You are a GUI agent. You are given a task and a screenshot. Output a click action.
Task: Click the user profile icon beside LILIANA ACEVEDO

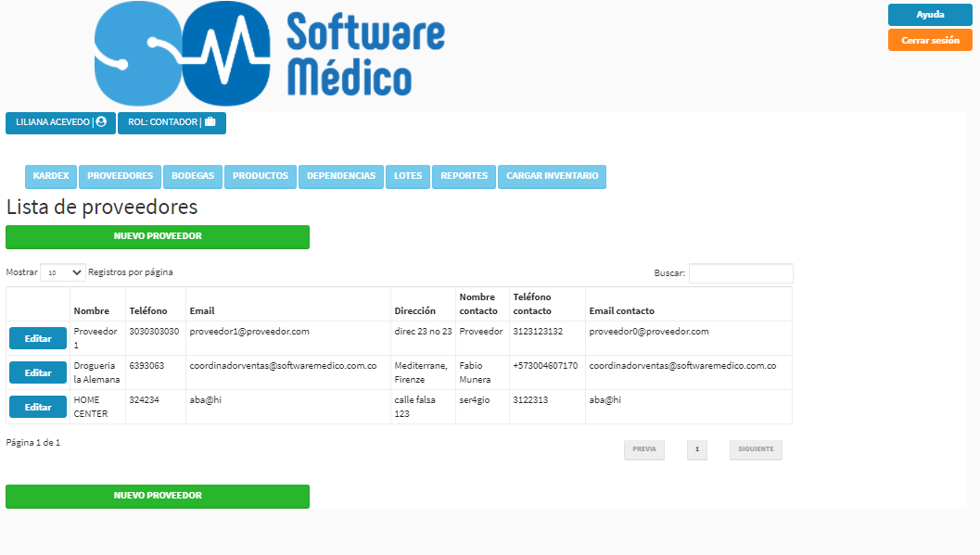tap(103, 121)
